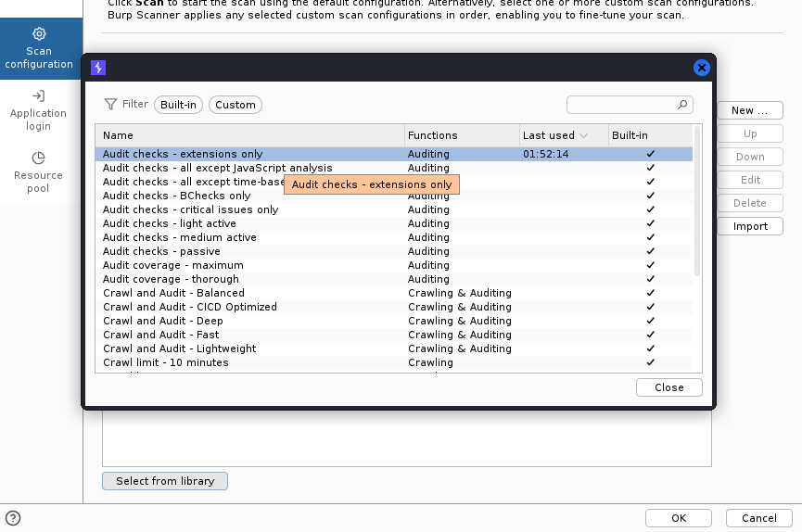Click the Import button
This screenshot has height=532, width=802.
click(x=750, y=226)
